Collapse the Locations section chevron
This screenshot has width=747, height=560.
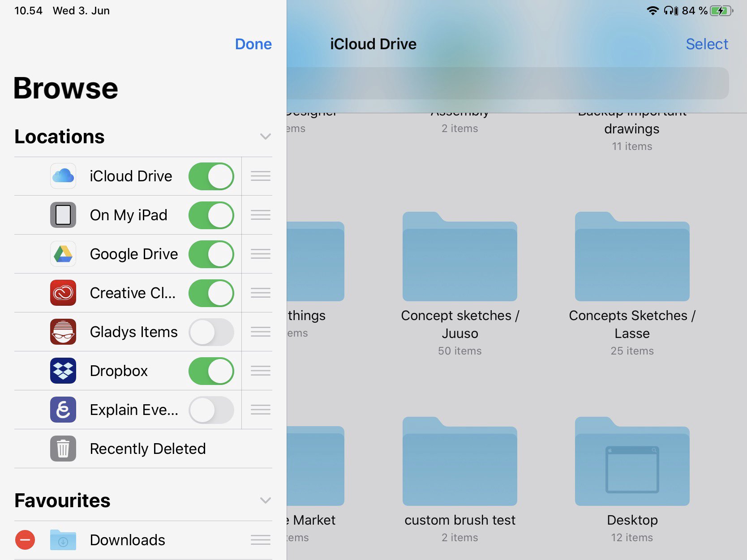click(x=266, y=137)
